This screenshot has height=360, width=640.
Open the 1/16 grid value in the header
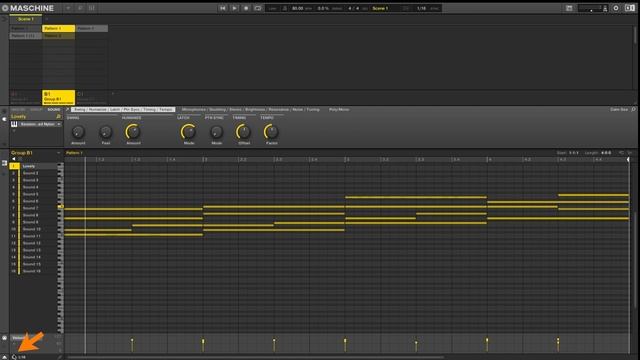[x=422, y=8]
